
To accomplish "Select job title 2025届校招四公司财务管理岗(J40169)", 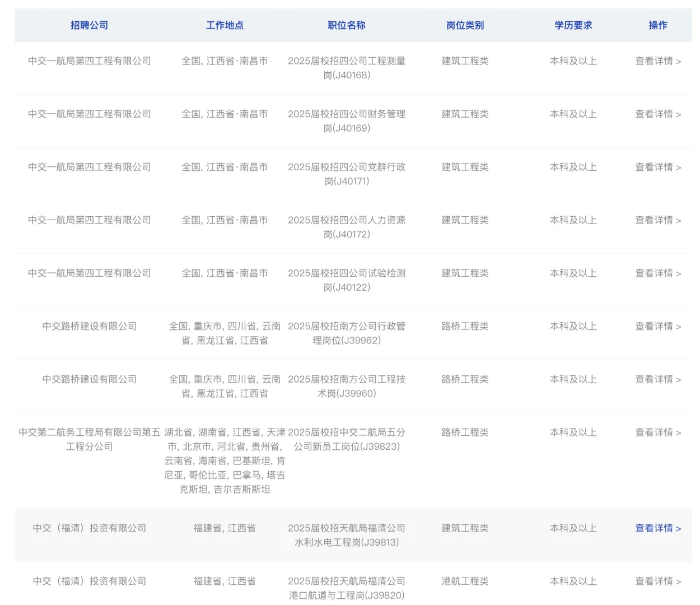I will 347,121.
